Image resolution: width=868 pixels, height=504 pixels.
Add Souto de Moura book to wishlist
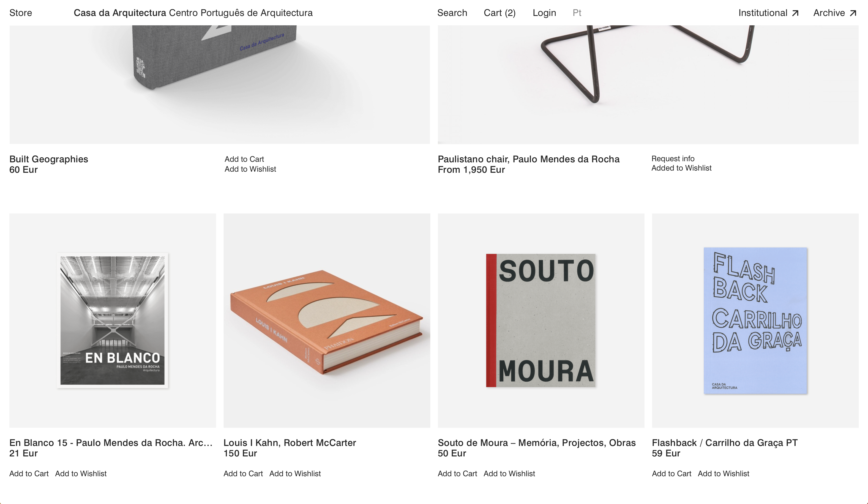tap(509, 474)
